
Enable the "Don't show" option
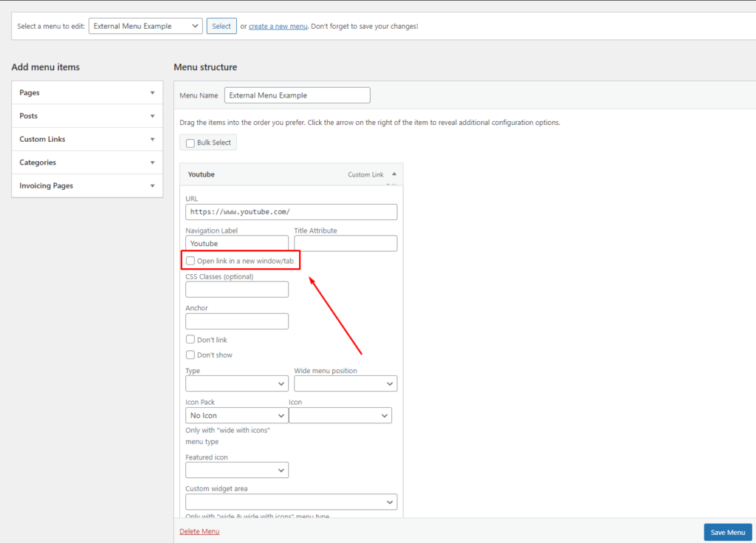(190, 355)
